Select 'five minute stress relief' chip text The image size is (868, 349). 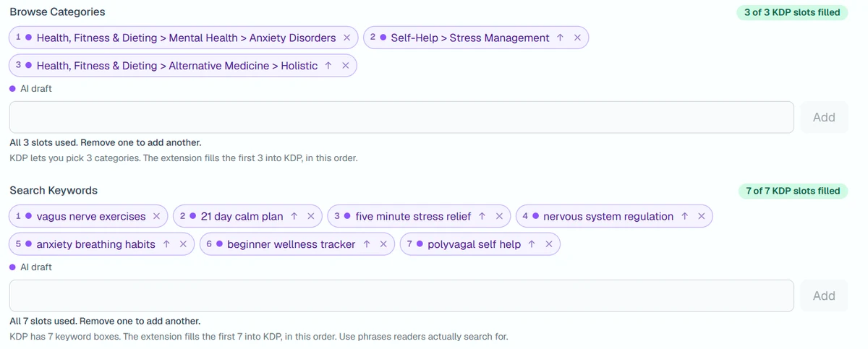tap(413, 216)
